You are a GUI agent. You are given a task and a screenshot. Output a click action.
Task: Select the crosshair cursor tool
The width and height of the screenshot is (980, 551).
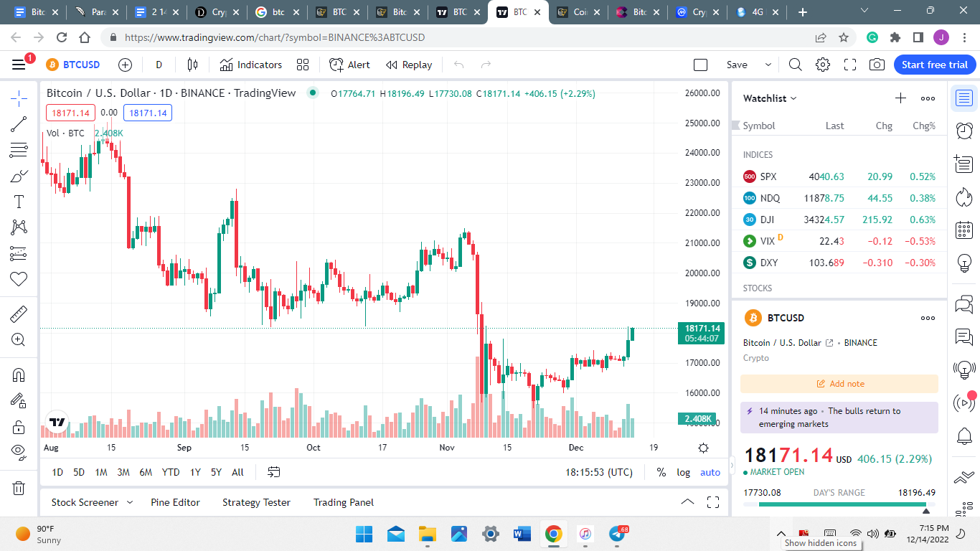click(x=19, y=97)
